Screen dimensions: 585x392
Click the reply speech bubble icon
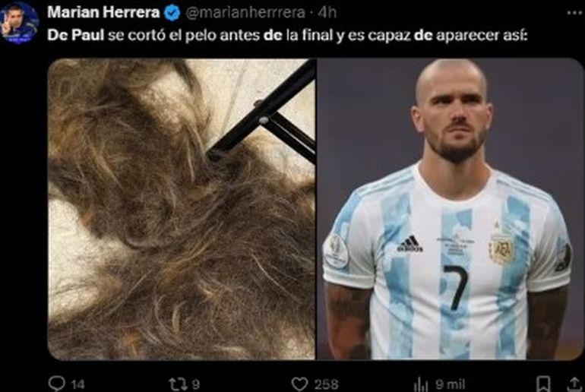pos(57,384)
